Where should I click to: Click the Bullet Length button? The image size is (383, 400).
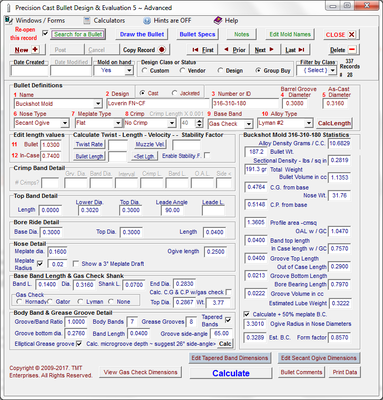[89, 156]
